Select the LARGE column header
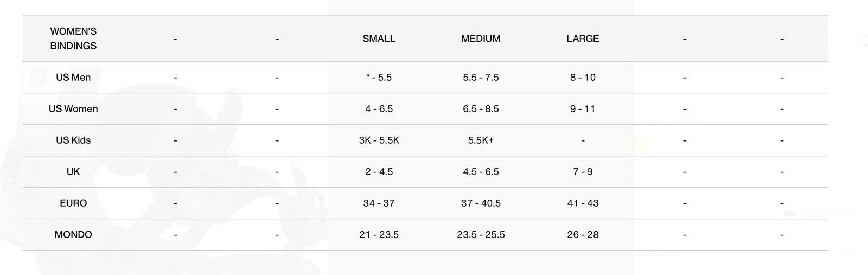This screenshot has width=868, height=275. pos(583,39)
